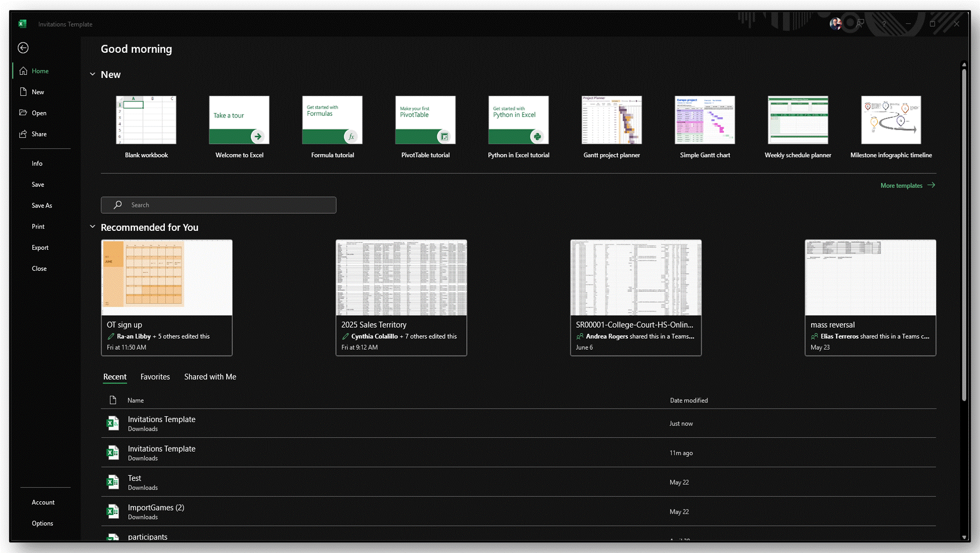The image size is (980, 553).
Task: Click Excel file icon for Invitations Template, 11m ago
Action: tap(113, 453)
